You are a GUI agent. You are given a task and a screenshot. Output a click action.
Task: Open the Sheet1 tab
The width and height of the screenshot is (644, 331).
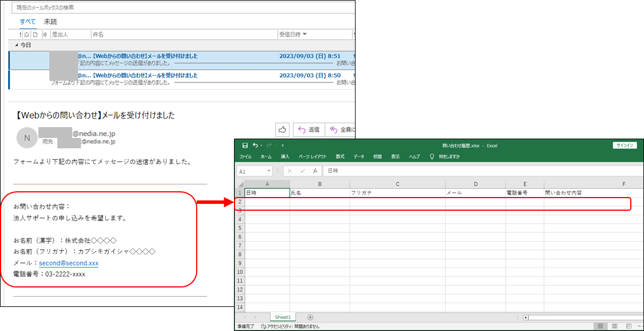283,317
